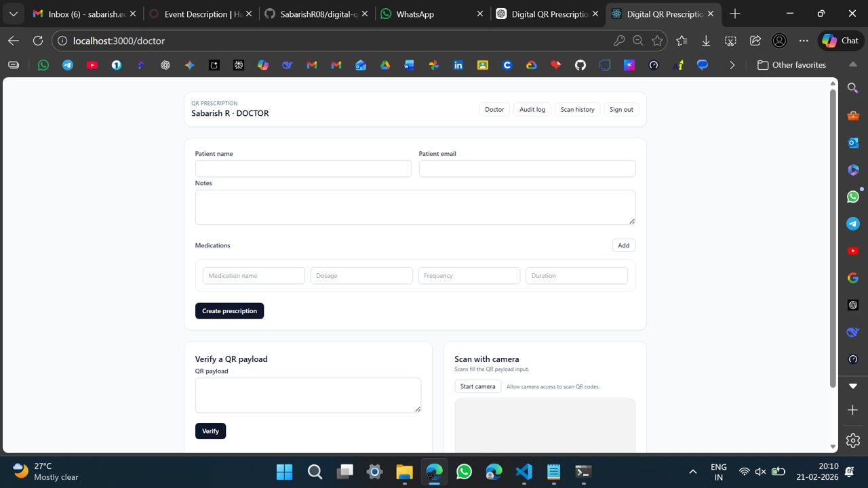
Task: Click the Share icon in browser toolbar
Action: coord(755,41)
